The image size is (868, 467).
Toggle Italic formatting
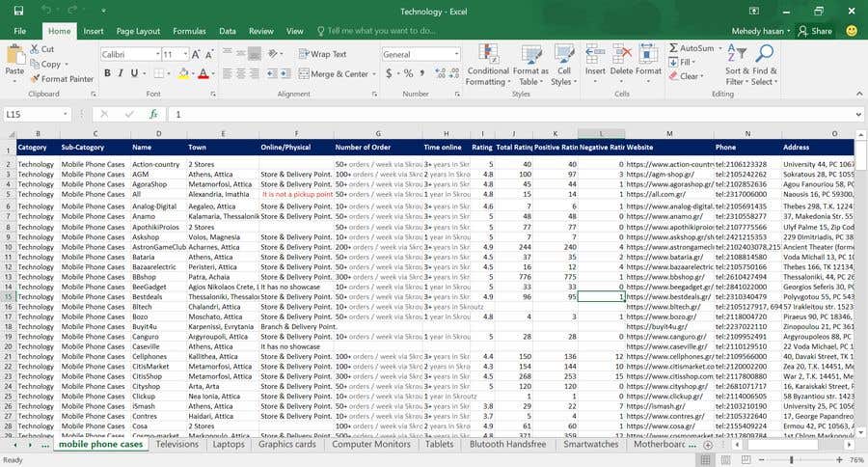click(122, 74)
